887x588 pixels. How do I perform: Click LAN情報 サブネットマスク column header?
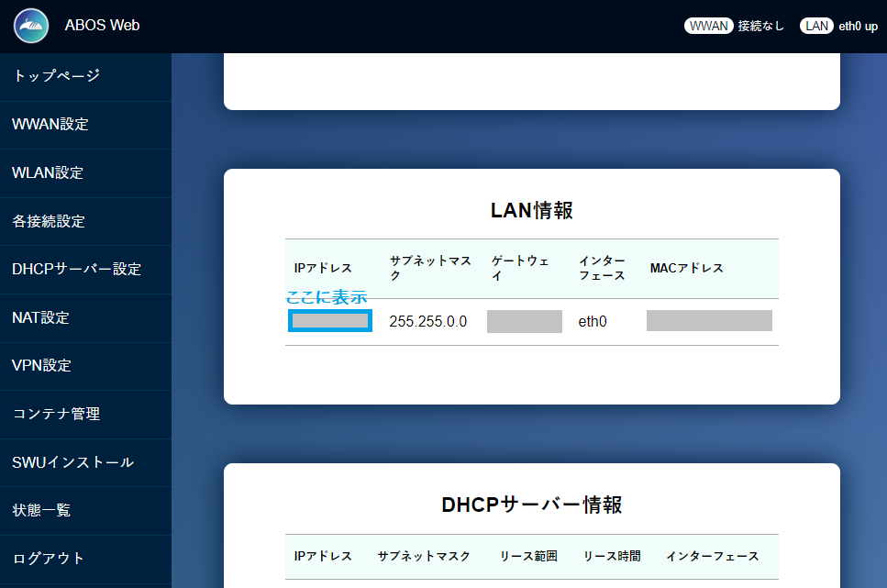(430, 268)
